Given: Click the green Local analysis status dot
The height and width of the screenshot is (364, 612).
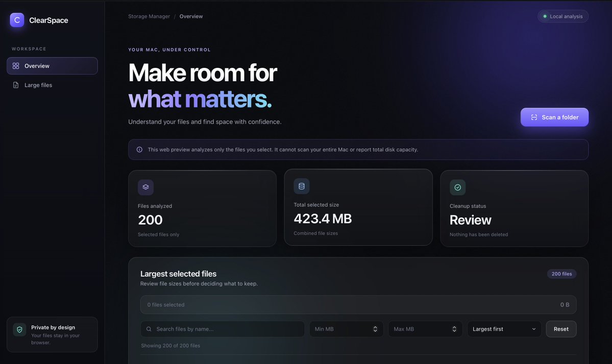Looking at the screenshot, I should pos(545,16).
